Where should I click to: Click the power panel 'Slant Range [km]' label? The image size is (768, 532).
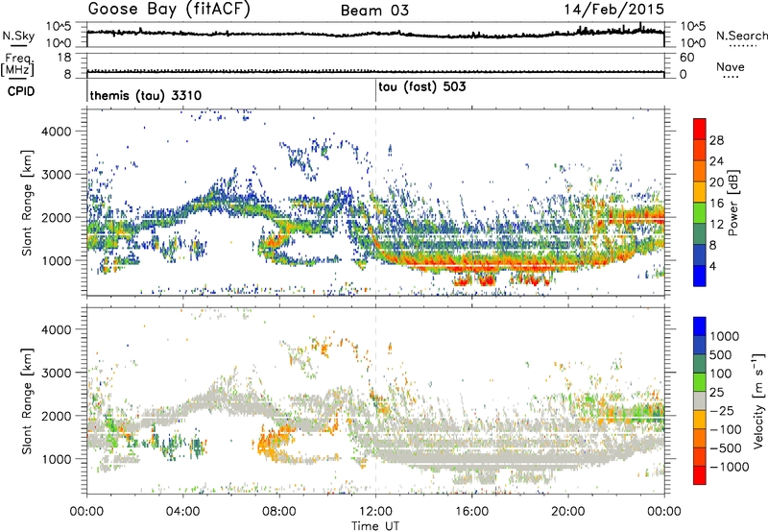[x=27, y=203]
